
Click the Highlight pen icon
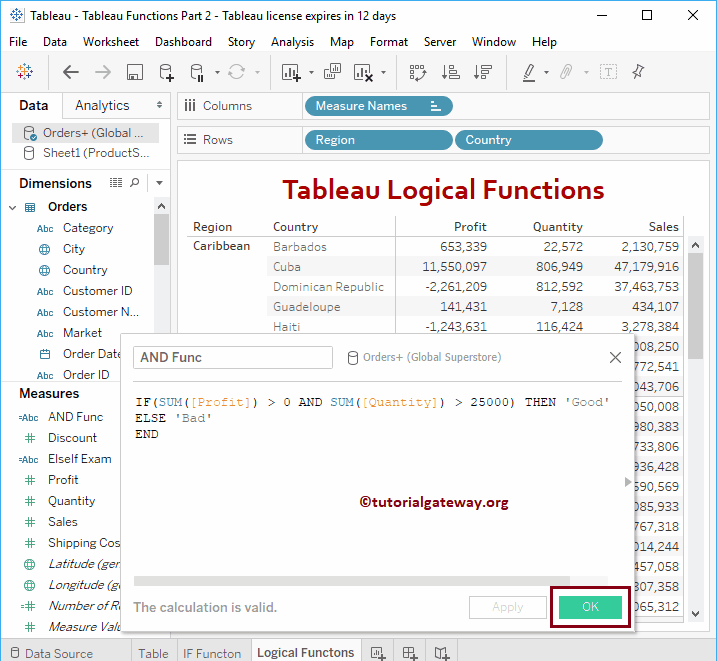(x=529, y=72)
